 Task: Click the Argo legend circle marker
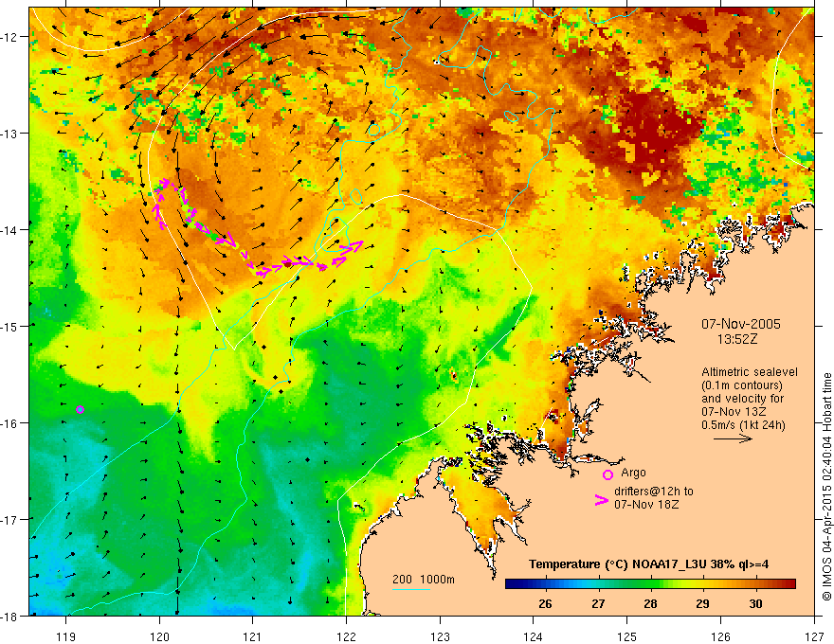click(x=607, y=474)
